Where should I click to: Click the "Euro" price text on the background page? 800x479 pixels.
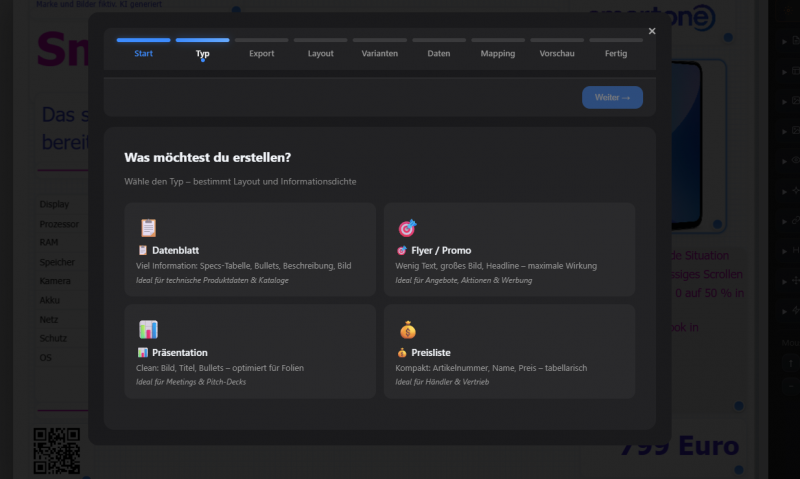(x=709, y=446)
